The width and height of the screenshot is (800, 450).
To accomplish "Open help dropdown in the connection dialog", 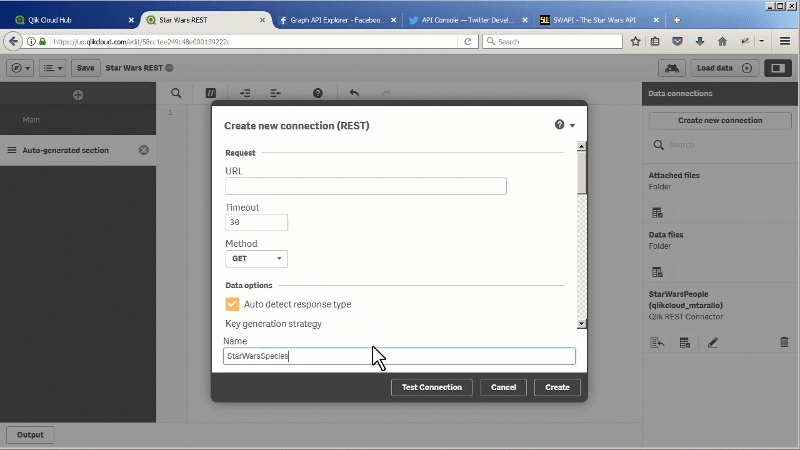I will click(x=565, y=125).
